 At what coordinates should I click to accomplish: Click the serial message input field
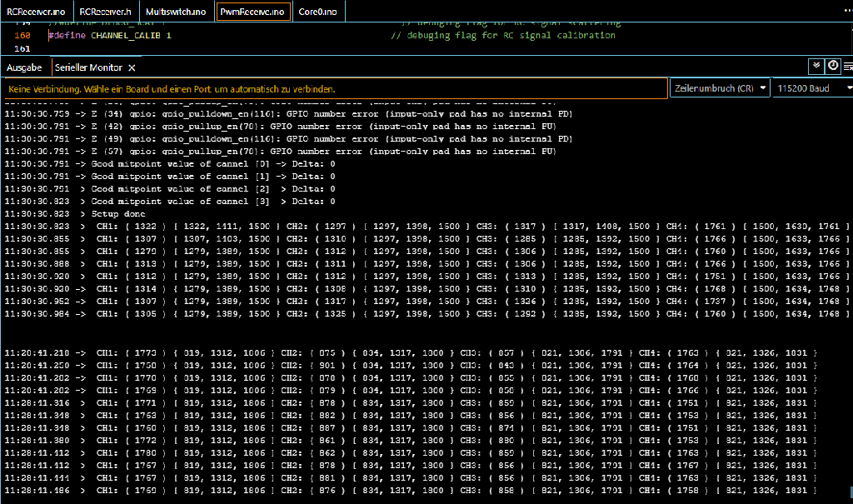pos(333,88)
